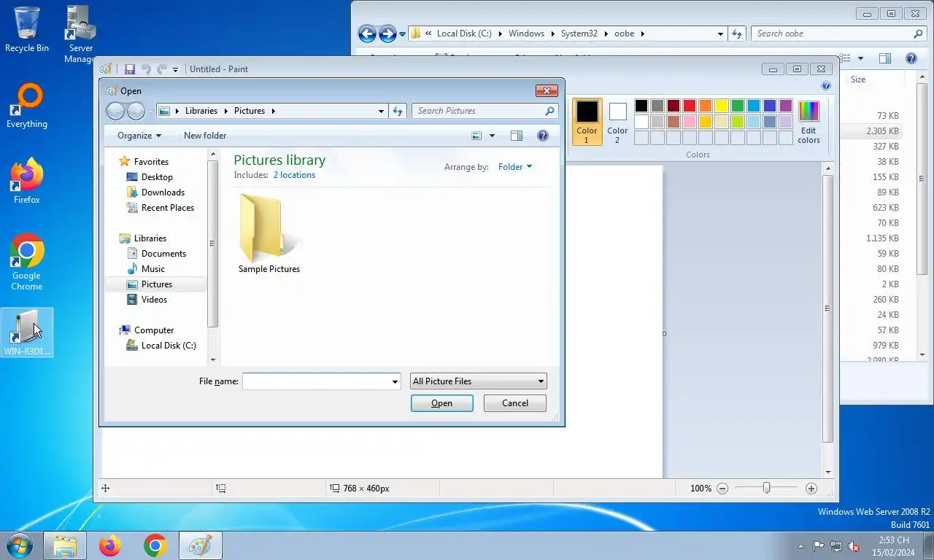The image size is (934, 560).
Task: Click the Open button in the dialog
Action: point(442,403)
